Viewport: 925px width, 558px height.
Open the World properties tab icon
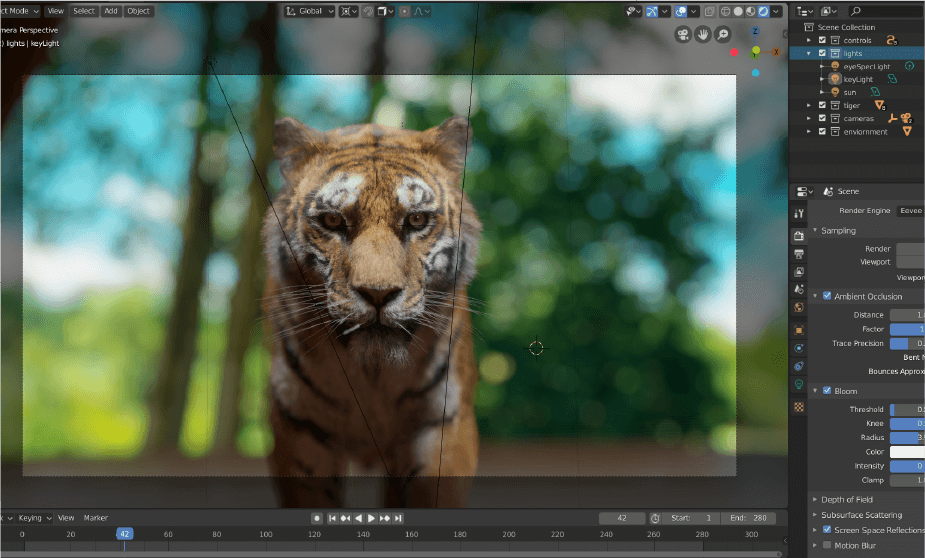(799, 308)
